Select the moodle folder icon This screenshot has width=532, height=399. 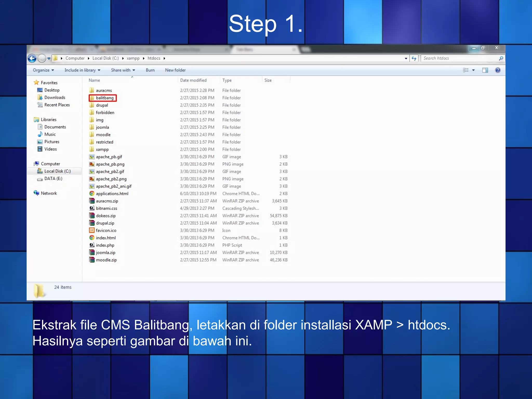point(92,135)
